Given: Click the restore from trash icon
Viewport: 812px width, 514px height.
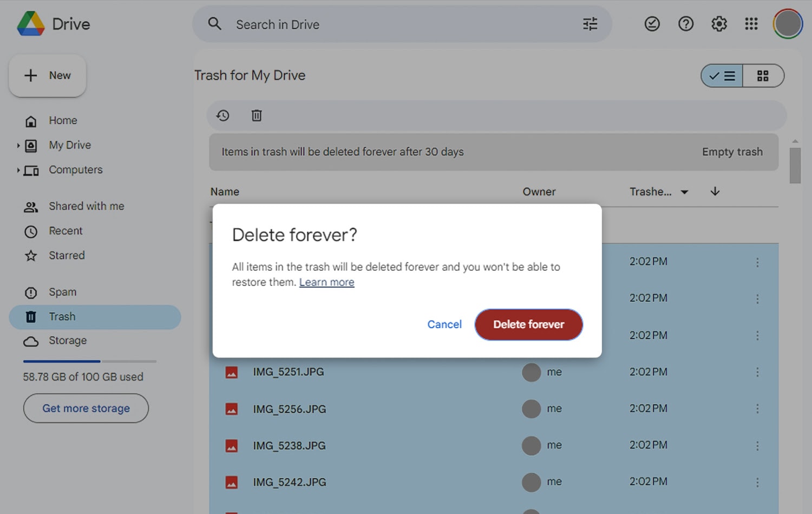Looking at the screenshot, I should (x=222, y=115).
